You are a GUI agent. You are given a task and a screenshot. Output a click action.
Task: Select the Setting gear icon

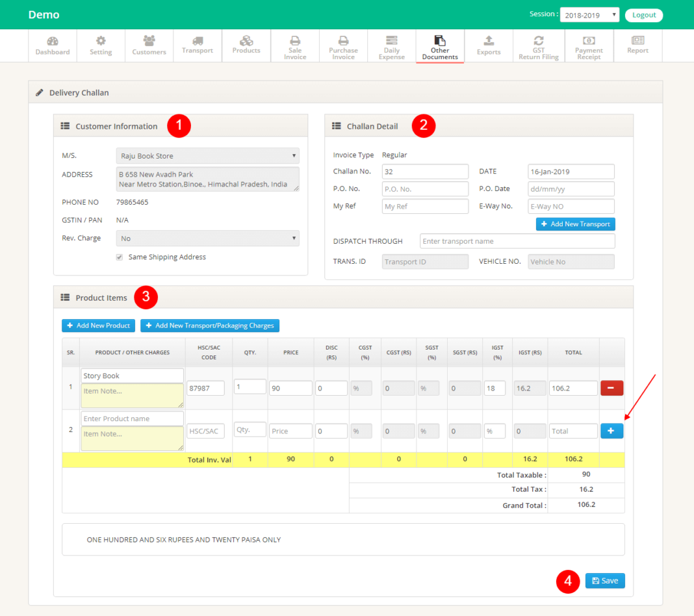[x=101, y=45]
